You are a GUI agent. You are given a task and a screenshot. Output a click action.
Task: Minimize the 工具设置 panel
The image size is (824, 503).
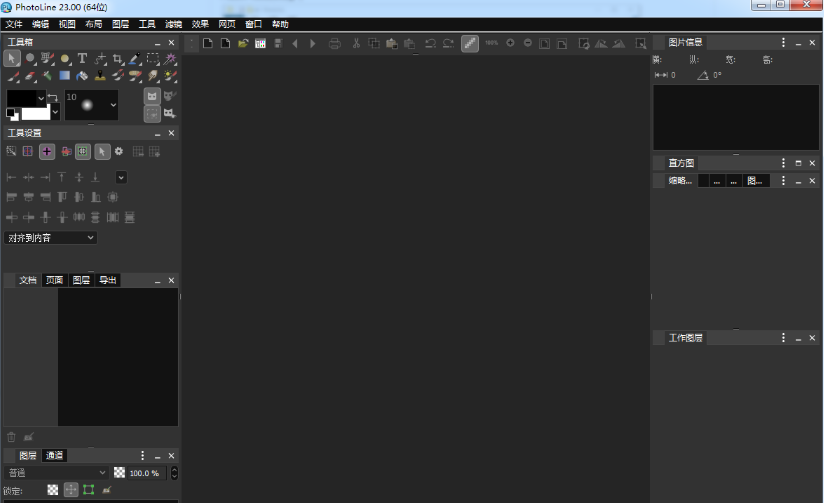157,133
